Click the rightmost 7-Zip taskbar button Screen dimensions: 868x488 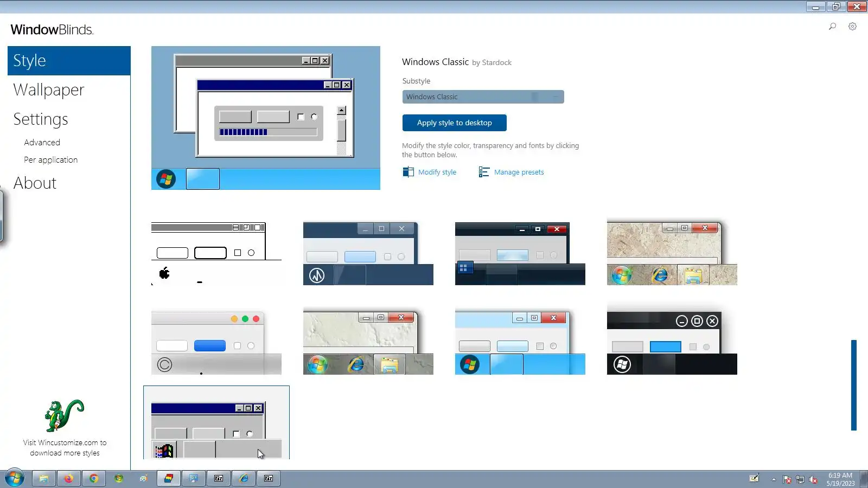(269, 478)
